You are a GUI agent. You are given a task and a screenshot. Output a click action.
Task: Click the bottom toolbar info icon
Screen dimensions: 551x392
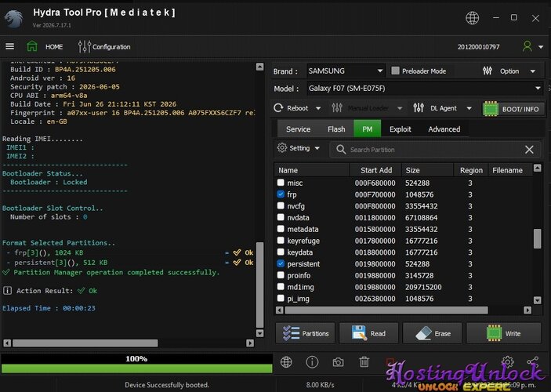pyautogui.click(x=312, y=361)
